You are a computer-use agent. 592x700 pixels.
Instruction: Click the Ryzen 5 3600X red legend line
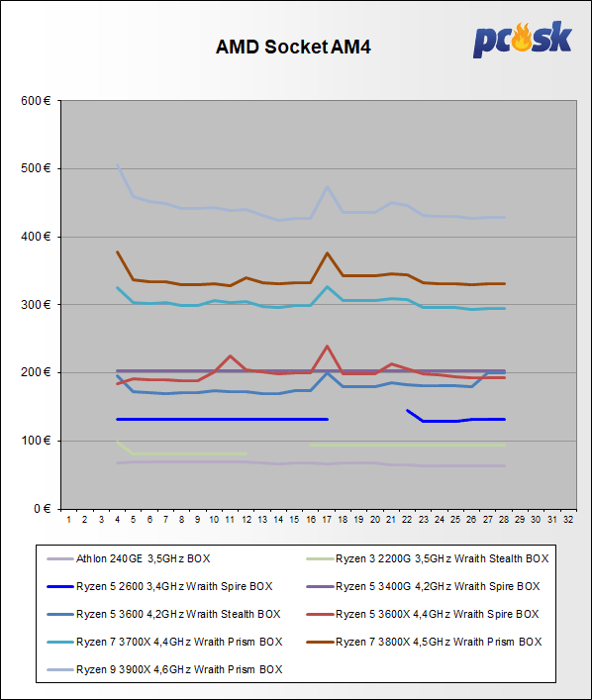pyautogui.click(x=320, y=614)
